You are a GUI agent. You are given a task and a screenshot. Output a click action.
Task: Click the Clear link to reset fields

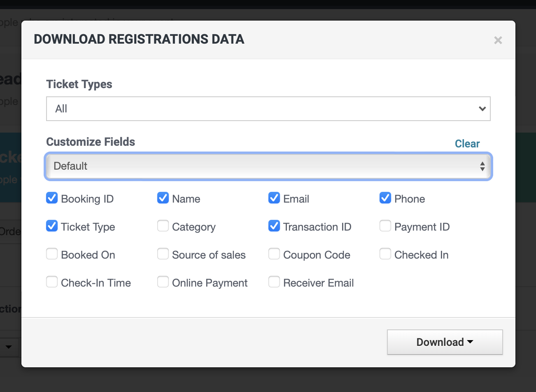(x=467, y=143)
